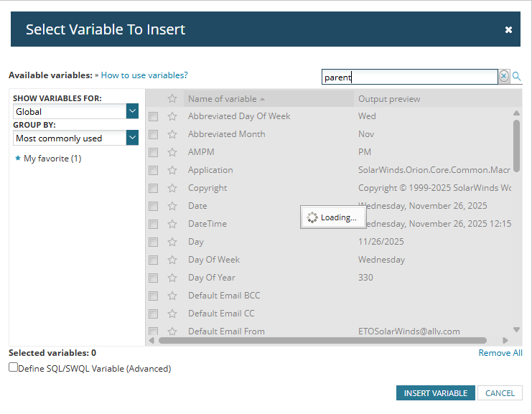532x414 pixels.
Task: Check Default Email CC checkbox
Action: tap(154, 314)
